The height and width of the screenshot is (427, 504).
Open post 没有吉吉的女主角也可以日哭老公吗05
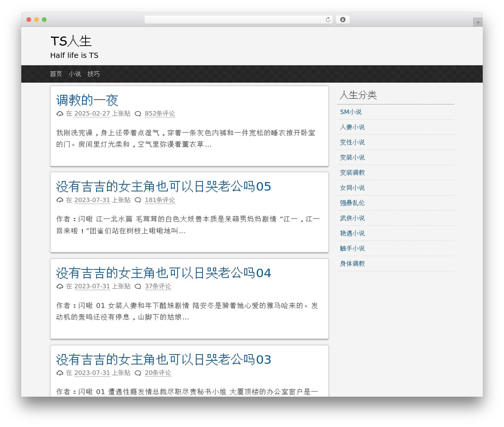(163, 186)
